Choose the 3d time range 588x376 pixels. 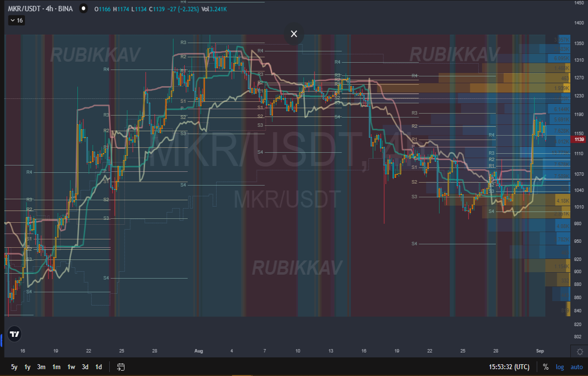pos(85,367)
